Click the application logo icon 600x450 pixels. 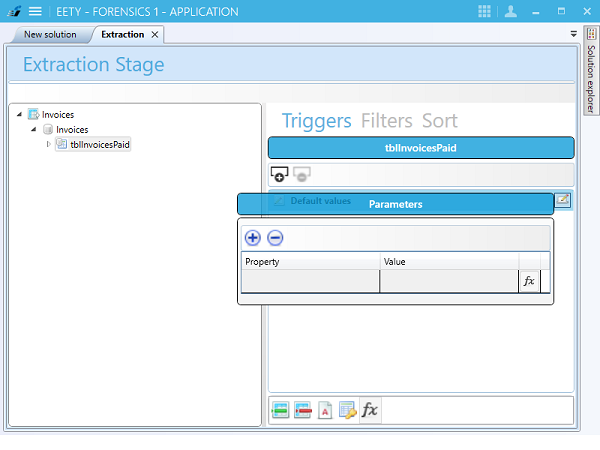click(14, 11)
